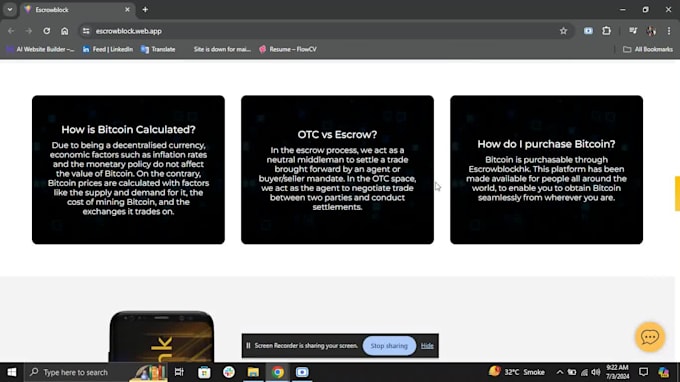Screen dimensions: 680x382
Task: Open the volume speaker icon
Action: point(596,372)
